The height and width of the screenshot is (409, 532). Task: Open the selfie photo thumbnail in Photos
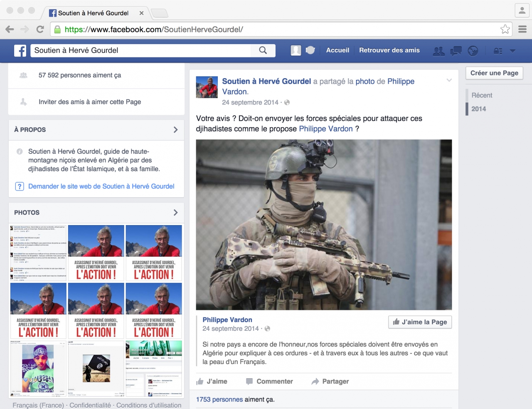click(38, 369)
